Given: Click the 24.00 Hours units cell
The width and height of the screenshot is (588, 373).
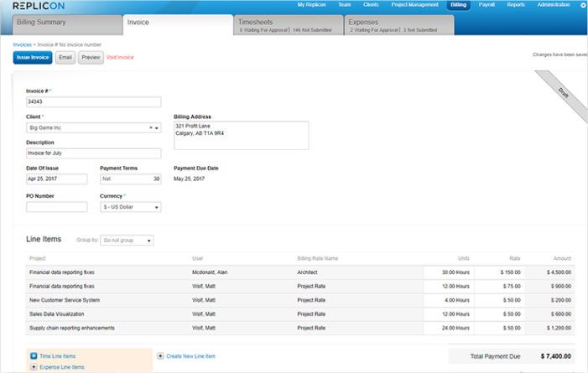Looking at the screenshot, I should (449, 328).
